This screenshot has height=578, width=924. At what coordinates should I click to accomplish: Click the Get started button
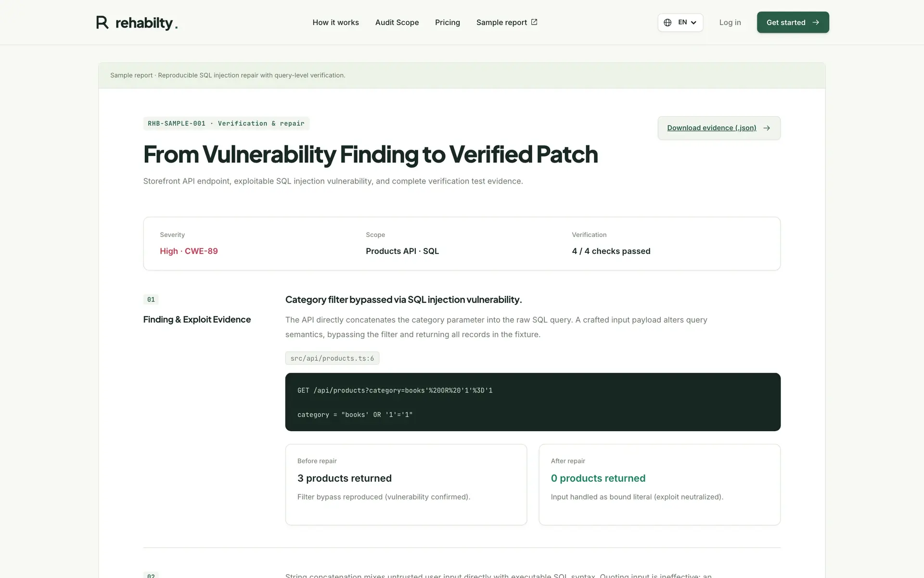(x=793, y=22)
